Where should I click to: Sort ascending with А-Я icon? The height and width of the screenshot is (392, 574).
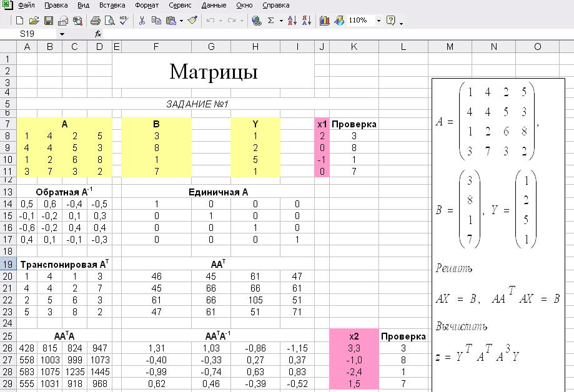[292, 21]
